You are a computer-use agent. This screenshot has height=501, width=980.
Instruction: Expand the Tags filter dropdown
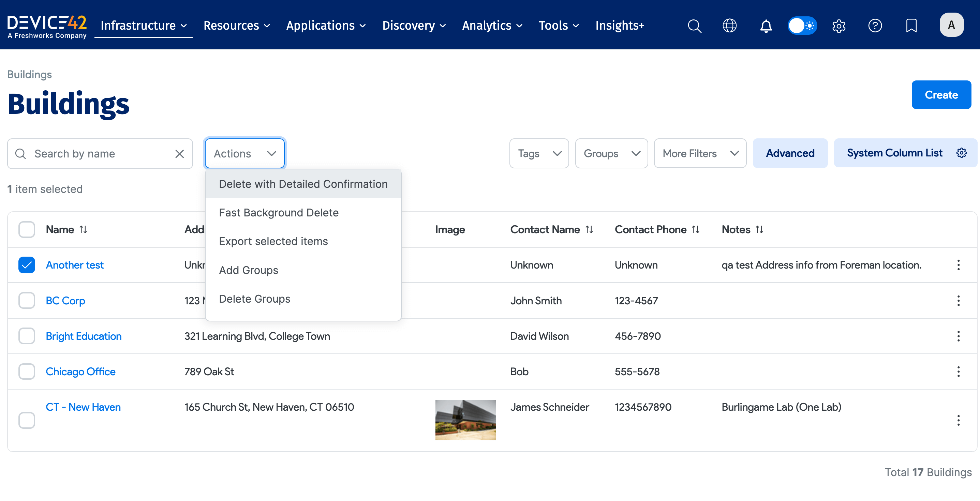(539, 154)
